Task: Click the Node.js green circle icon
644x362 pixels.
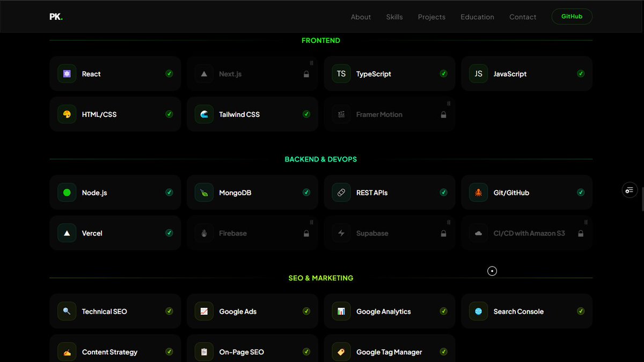Action: pos(67,193)
